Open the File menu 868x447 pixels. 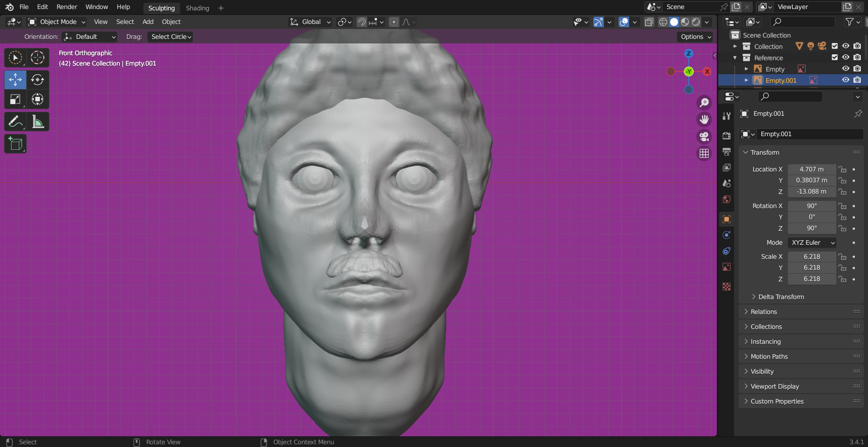click(24, 7)
